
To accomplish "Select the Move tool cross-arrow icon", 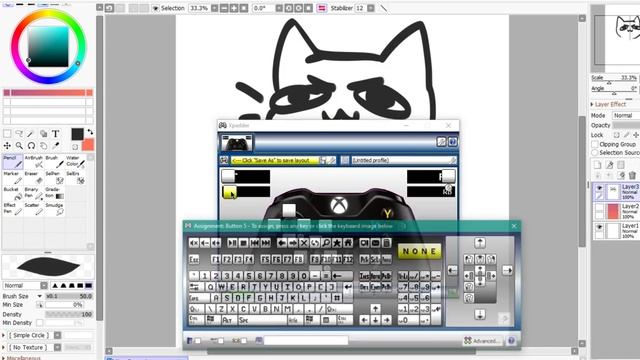I will click(x=7, y=146).
